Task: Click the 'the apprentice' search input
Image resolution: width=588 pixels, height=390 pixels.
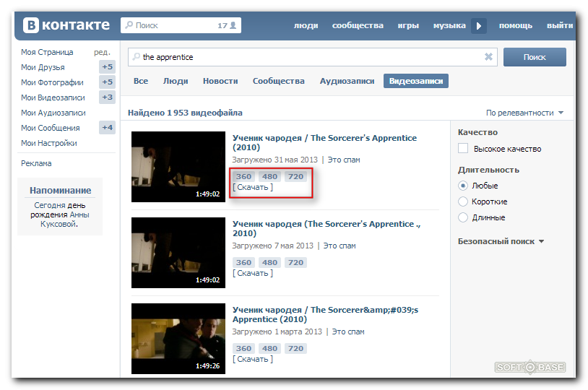Action: (x=312, y=57)
